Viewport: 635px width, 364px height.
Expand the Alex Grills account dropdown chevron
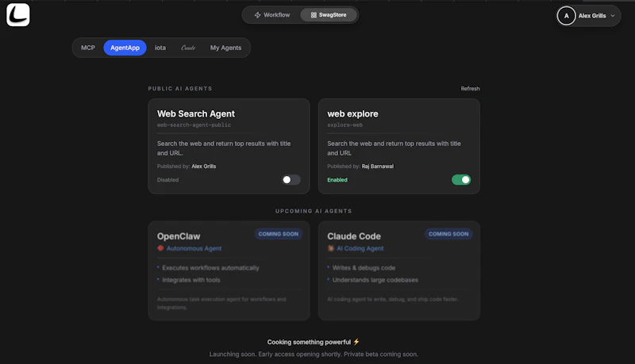[x=613, y=16]
